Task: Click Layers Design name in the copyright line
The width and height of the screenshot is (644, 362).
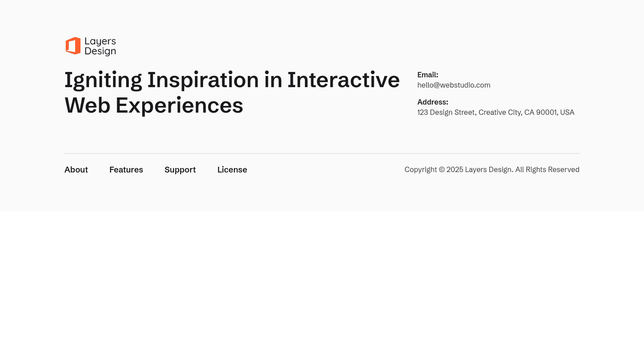Action: (x=488, y=170)
